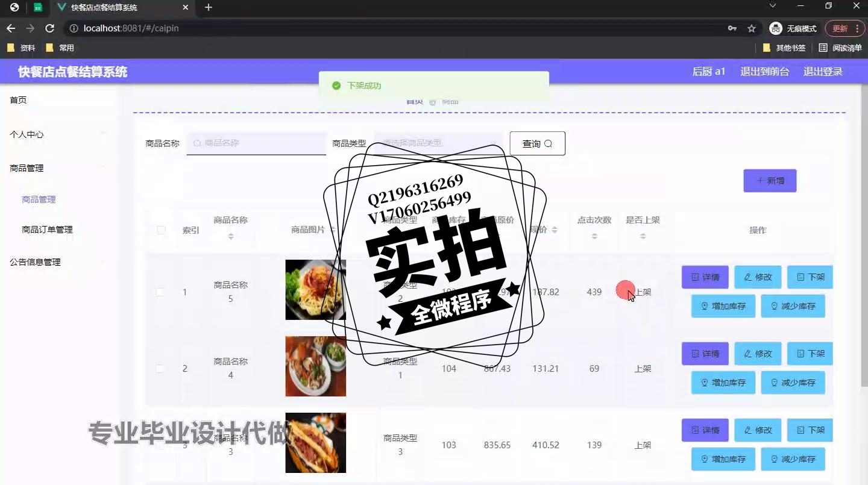Open a new browser tab with plus

pos(209,7)
